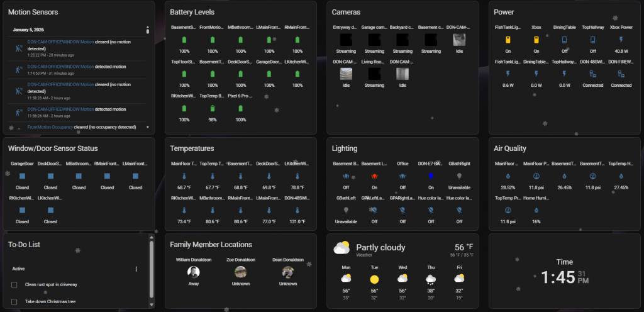Screen dimensions: 644x312
Task: Click the TopTemp battery icon showing 98%
Action: point(212,108)
